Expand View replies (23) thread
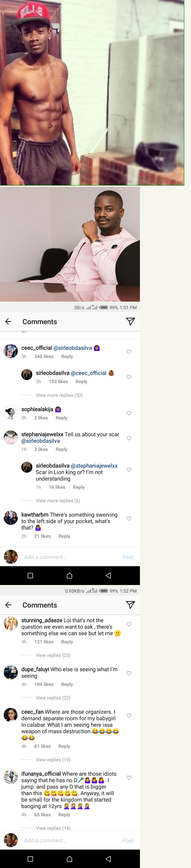The width and height of the screenshot is (191, 868). pos(53,655)
